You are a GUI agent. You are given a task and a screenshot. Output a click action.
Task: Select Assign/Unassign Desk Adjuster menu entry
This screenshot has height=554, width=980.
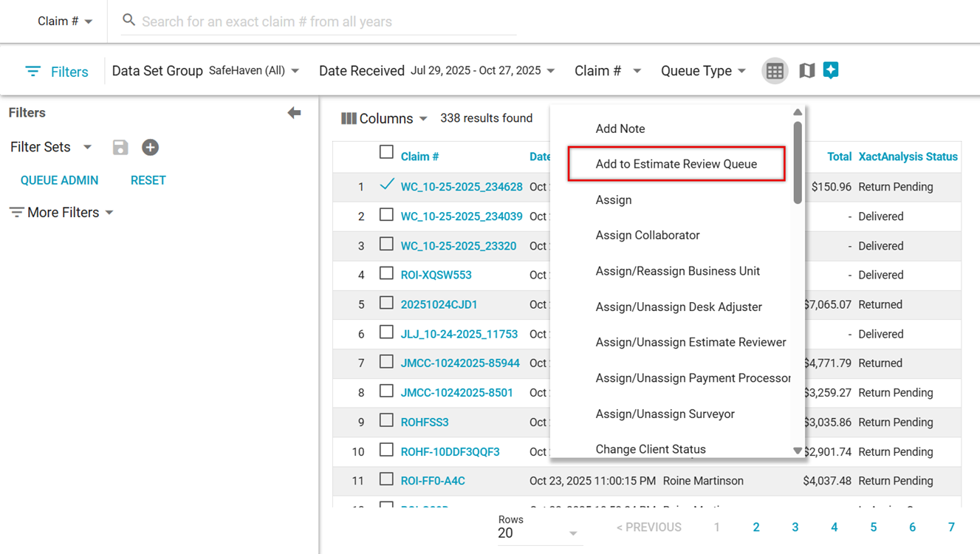678,307
